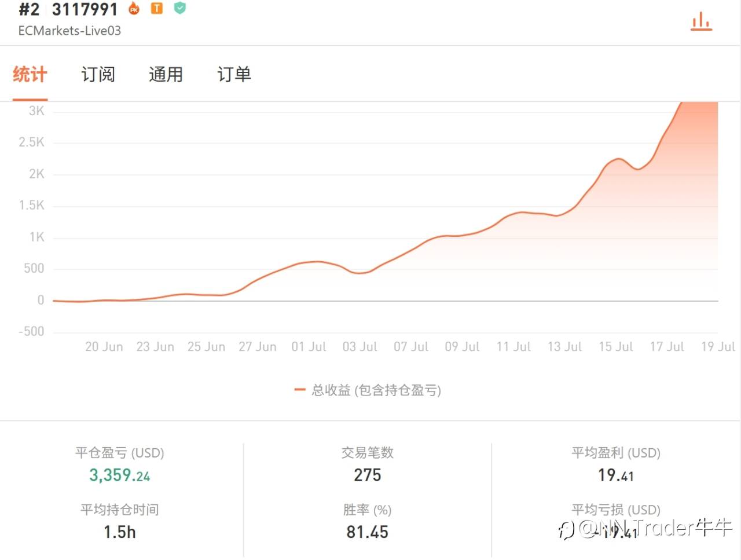Image resolution: width=741 pixels, height=560 pixels.
Task: Select the 统计 tab
Action: pyautogui.click(x=30, y=74)
